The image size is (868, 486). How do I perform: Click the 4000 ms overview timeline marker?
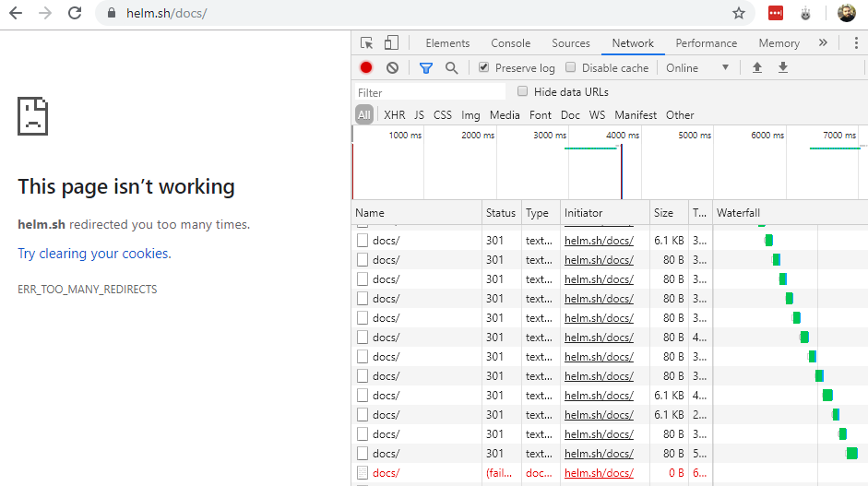pos(623,135)
